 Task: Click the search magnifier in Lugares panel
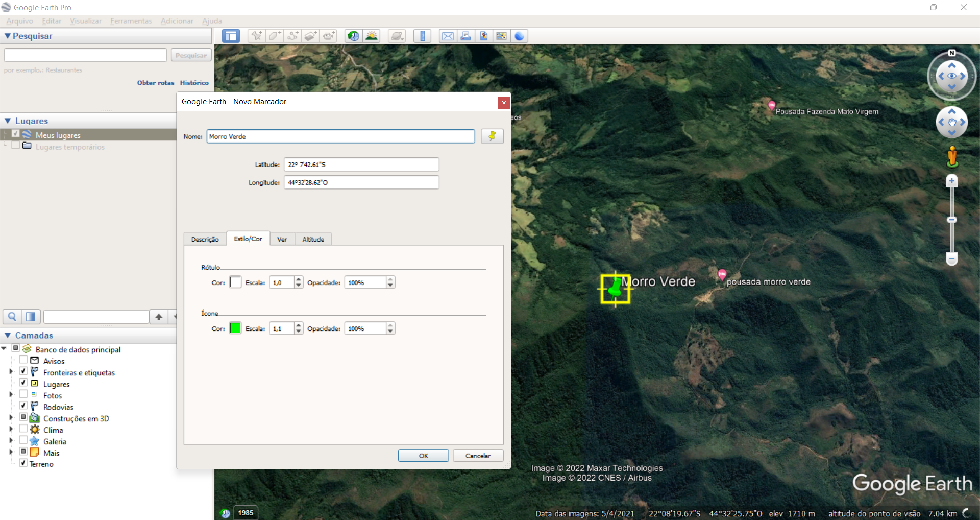click(x=12, y=317)
